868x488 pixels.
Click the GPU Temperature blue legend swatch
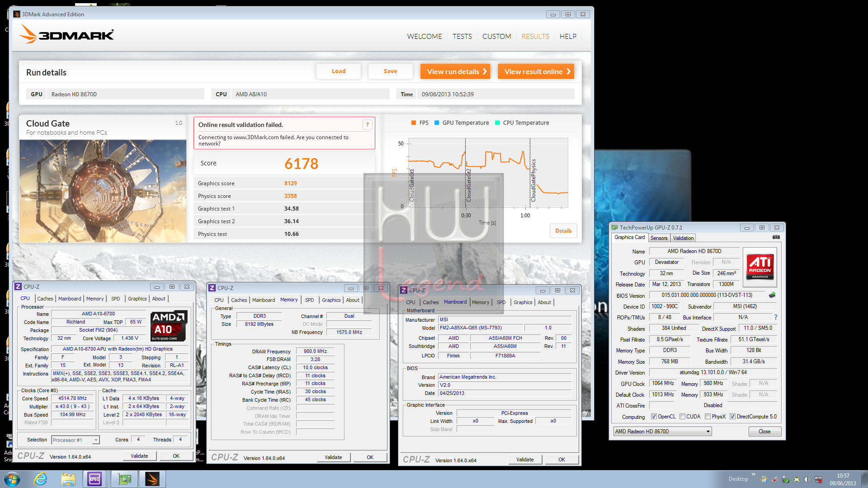coord(437,123)
